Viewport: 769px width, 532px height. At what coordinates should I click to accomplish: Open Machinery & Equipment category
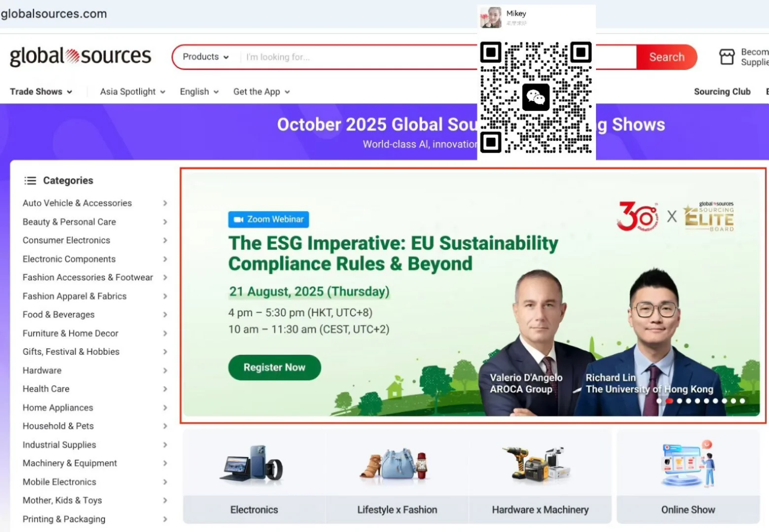point(70,463)
